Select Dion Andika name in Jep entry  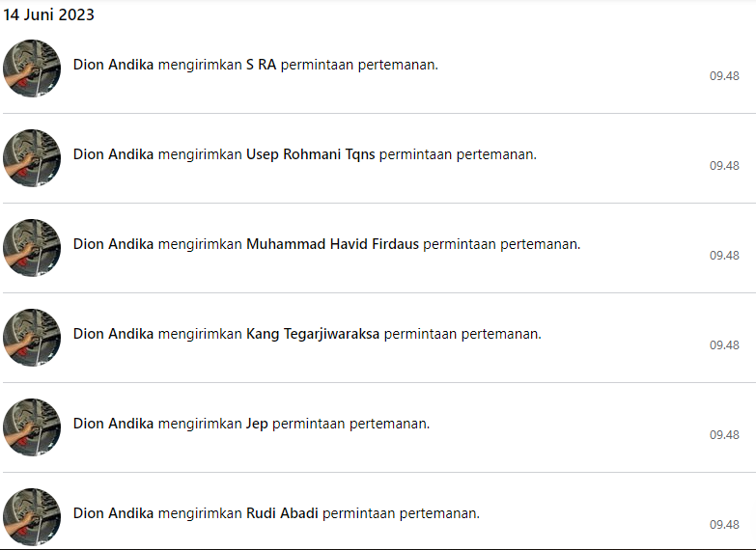[113, 424]
